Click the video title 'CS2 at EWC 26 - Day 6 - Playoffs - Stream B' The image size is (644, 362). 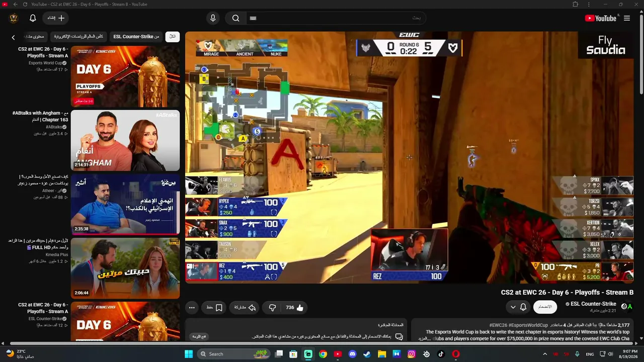tap(567, 293)
